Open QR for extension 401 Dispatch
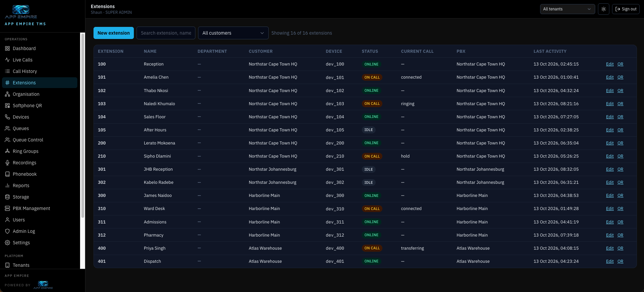This screenshot has height=292, width=644. [x=620, y=261]
